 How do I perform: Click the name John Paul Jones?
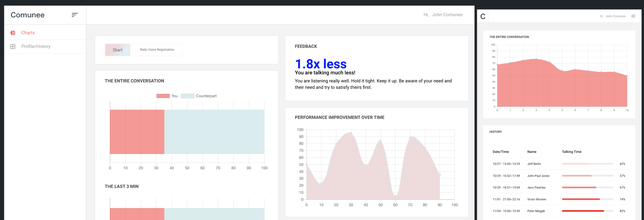pos(538,176)
